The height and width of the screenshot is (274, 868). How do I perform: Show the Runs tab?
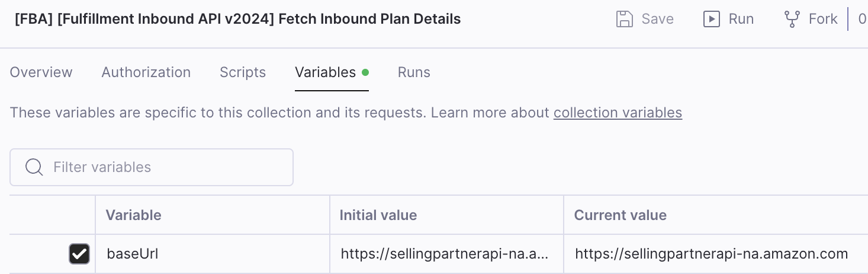click(414, 72)
